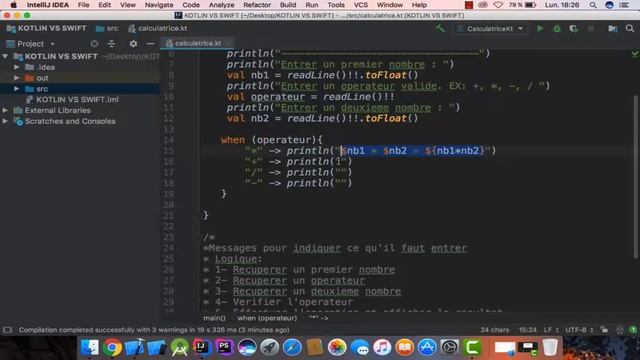Open the Refactor menu
This screenshot has height=360, width=640.
click(257, 5)
